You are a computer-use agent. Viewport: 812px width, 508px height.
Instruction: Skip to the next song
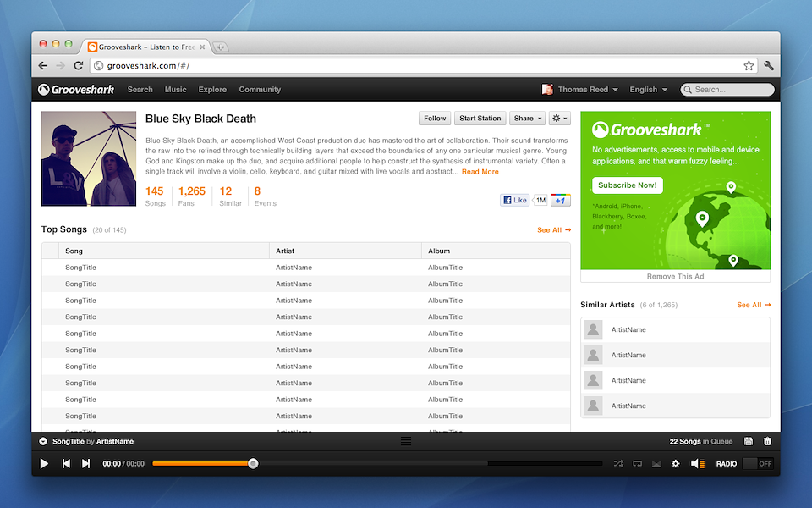[85, 463]
